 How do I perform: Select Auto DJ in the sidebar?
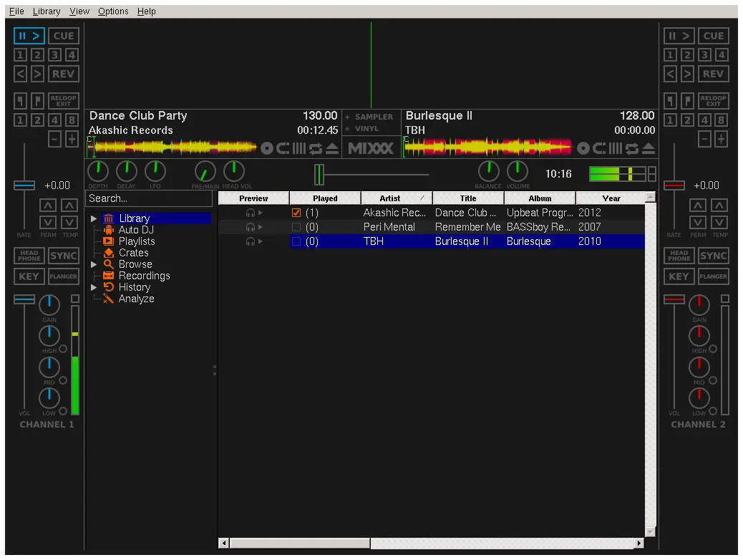click(136, 230)
